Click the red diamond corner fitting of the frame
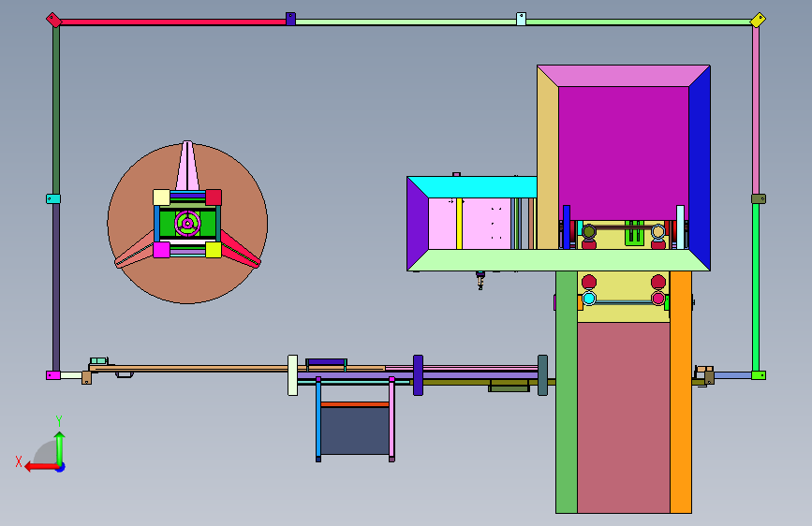 coord(53,21)
